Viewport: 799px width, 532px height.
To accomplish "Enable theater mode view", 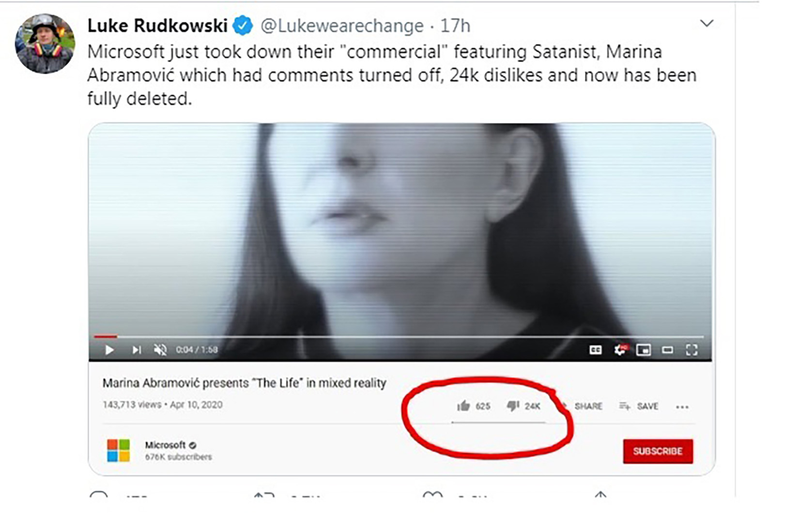I will pyautogui.click(x=667, y=350).
